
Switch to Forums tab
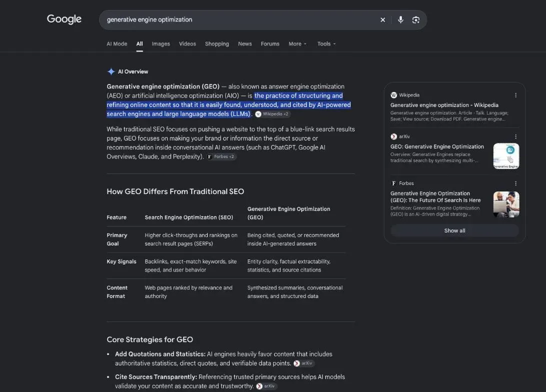[x=270, y=44]
